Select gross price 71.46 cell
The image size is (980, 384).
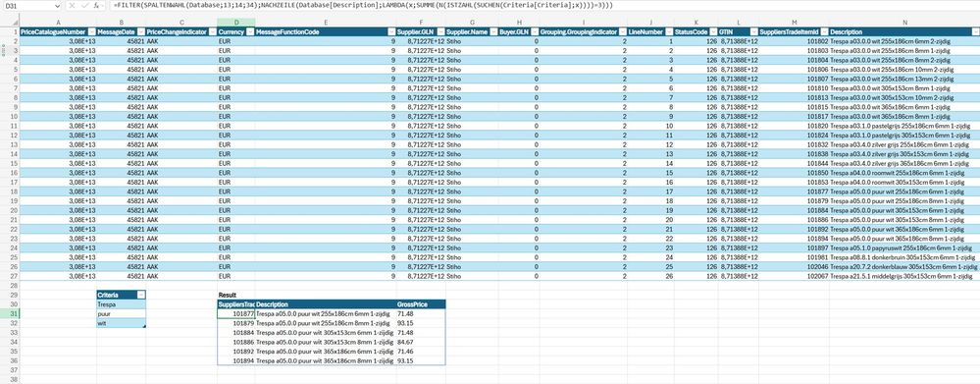(421, 351)
